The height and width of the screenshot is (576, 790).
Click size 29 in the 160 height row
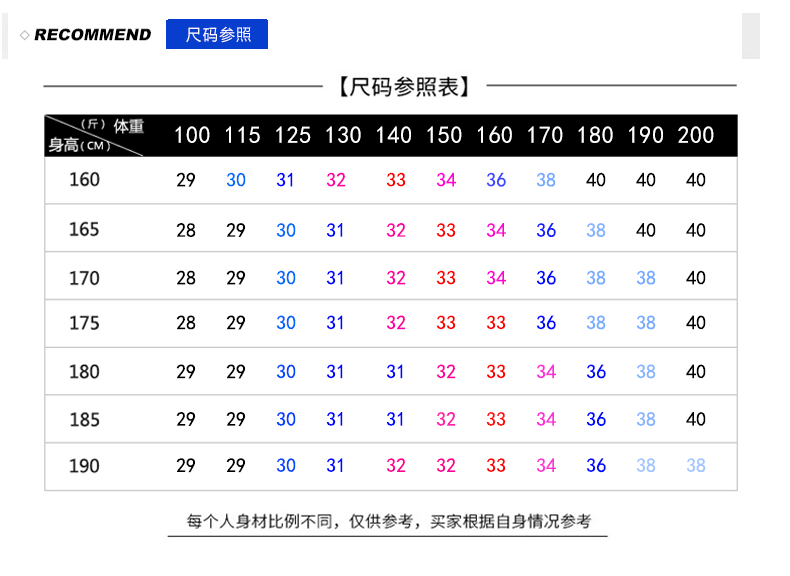185,180
